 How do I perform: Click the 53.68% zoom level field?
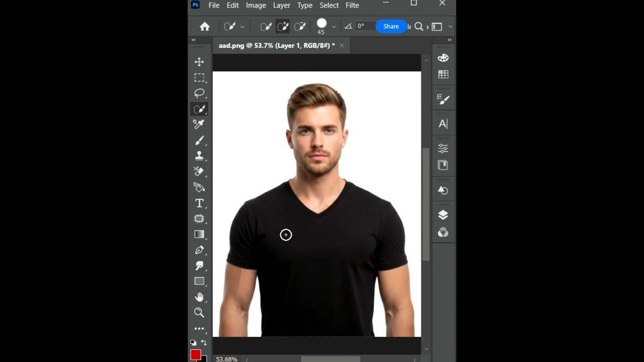[226, 359]
